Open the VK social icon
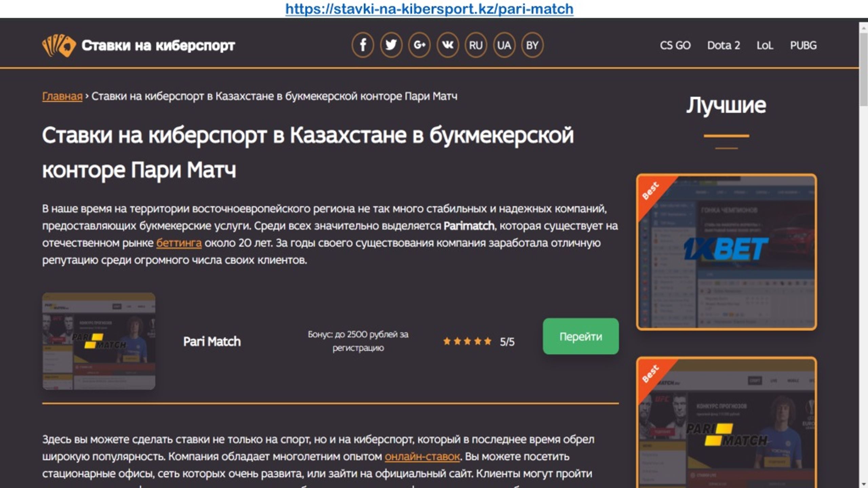Viewport: 868px width, 488px height. click(x=448, y=45)
